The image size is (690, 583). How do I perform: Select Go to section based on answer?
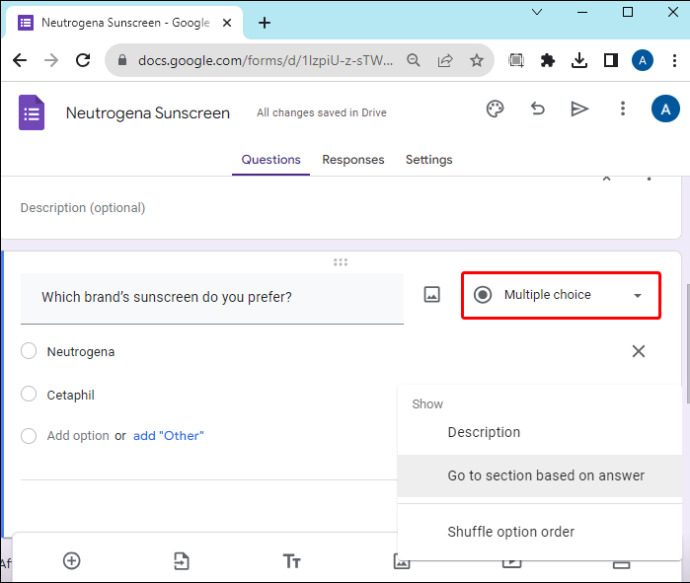pyautogui.click(x=540, y=476)
